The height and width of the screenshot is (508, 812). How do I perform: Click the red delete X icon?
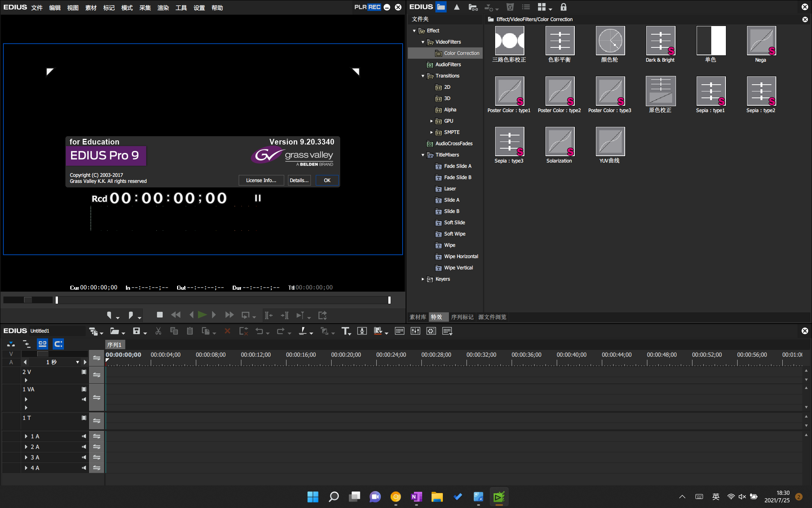(x=227, y=331)
